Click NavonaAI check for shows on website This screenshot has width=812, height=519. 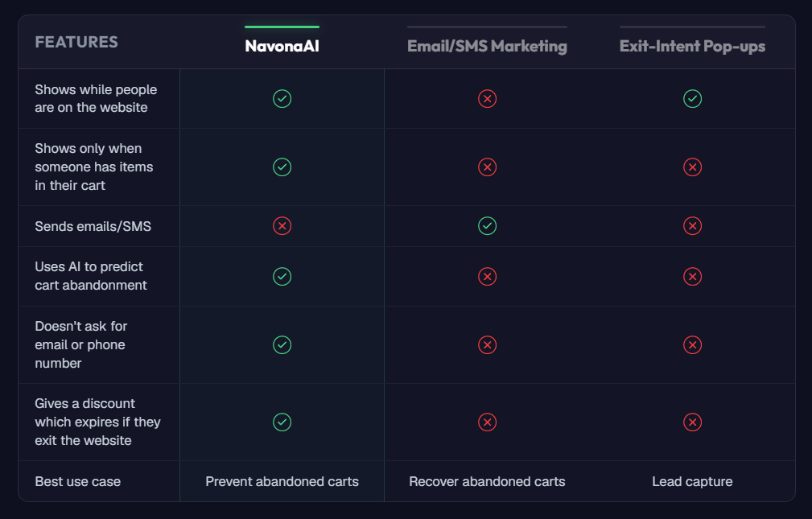tap(282, 98)
